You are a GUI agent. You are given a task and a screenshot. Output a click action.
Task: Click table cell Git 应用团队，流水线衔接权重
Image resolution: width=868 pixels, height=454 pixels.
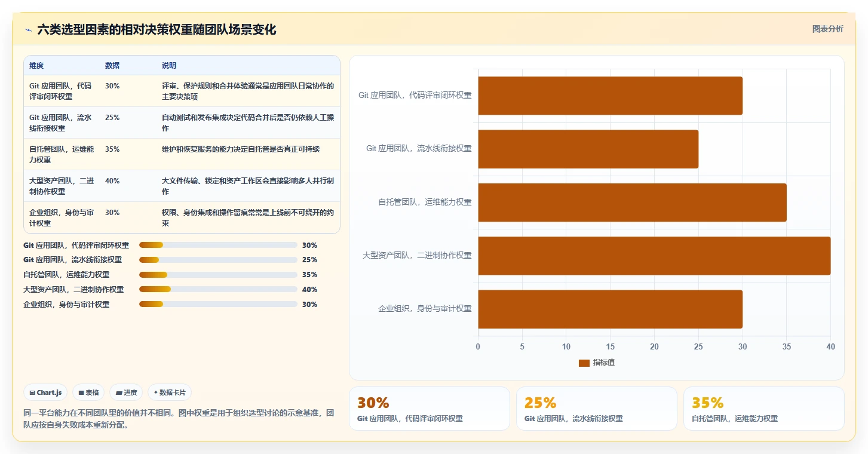tap(60, 122)
